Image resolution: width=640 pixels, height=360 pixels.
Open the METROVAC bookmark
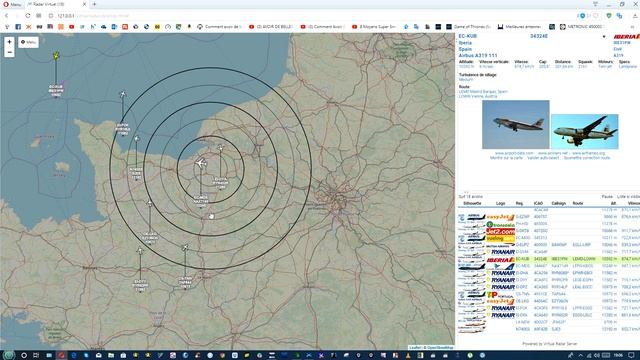pyautogui.click(x=582, y=27)
